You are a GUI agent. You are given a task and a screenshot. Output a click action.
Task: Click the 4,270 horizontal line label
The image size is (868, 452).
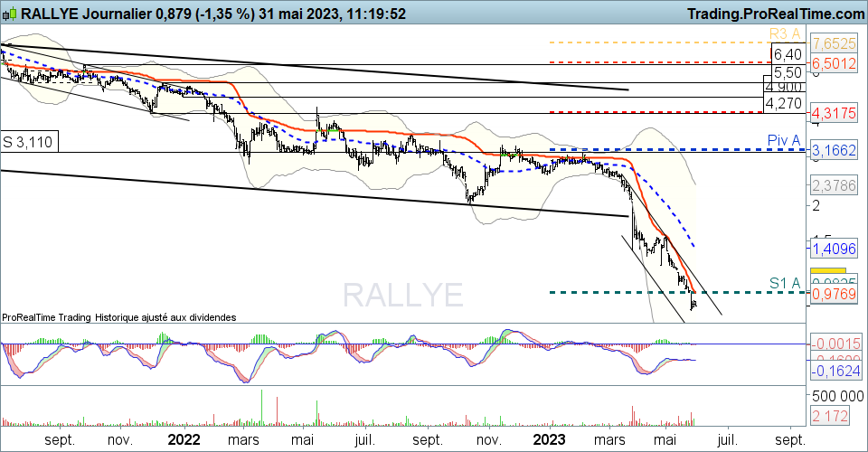pos(784,103)
